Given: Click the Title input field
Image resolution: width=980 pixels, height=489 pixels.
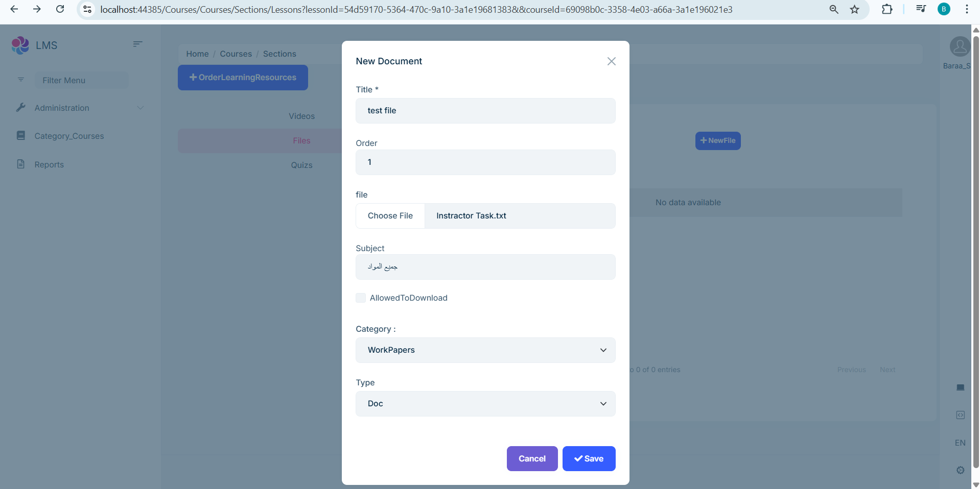Looking at the screenshot, I should 485,111.
